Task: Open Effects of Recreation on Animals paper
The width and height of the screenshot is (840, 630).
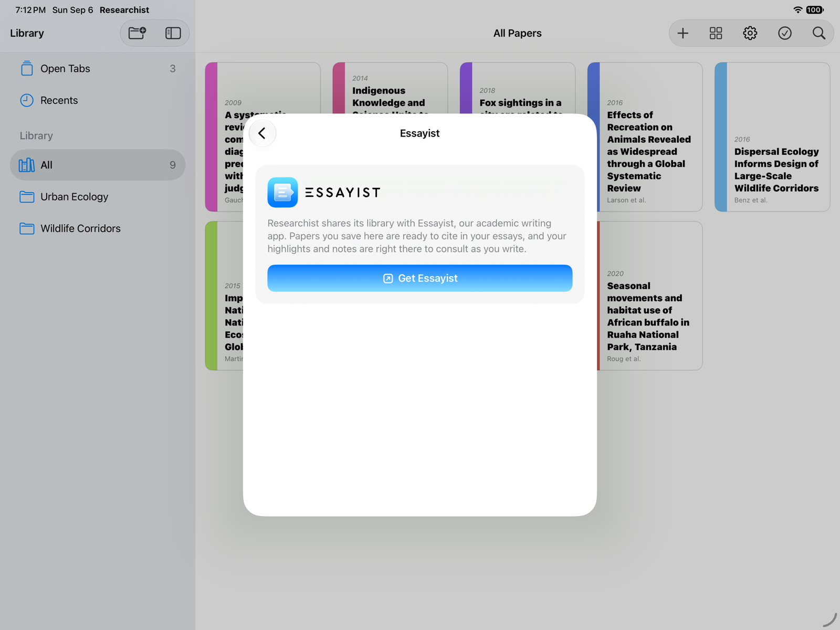Action: click(x=645, y=137)
